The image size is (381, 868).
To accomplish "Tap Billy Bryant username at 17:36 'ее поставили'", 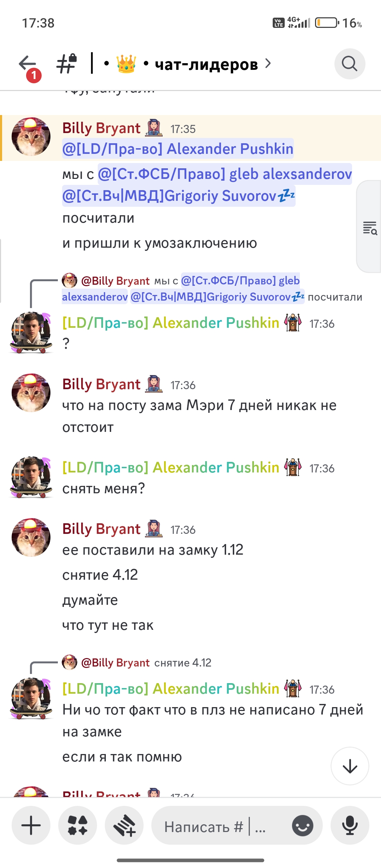I will click(102, 529).
